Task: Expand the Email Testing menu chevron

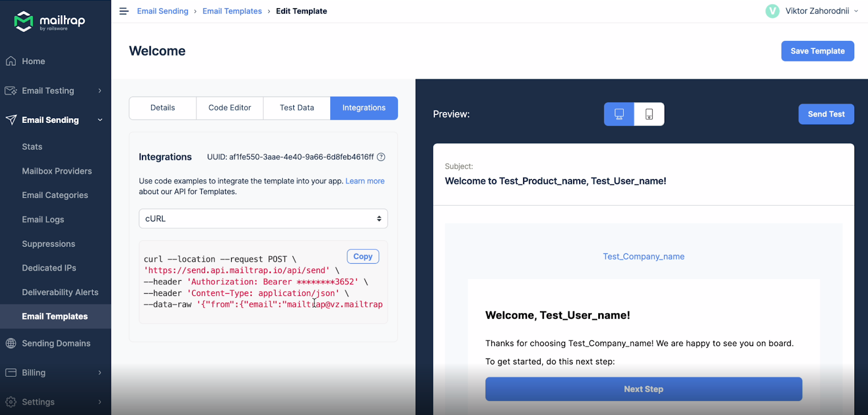Action: 100,91
